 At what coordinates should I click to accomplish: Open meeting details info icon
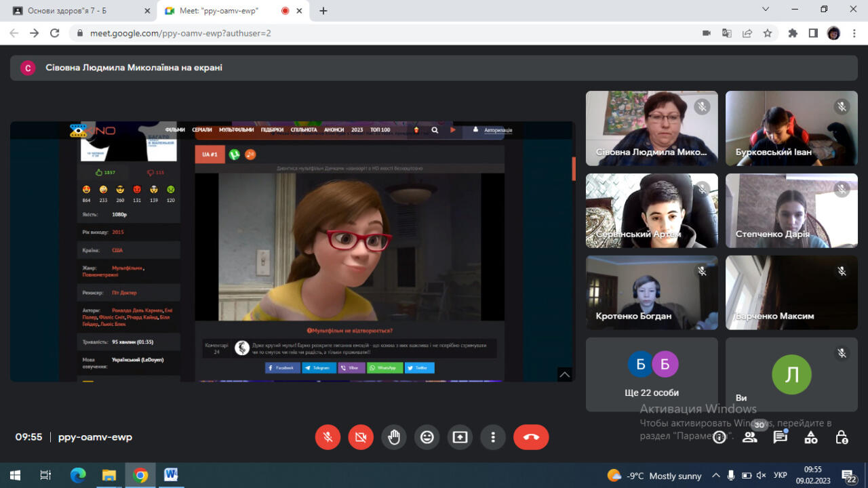(x=719, y=437)
